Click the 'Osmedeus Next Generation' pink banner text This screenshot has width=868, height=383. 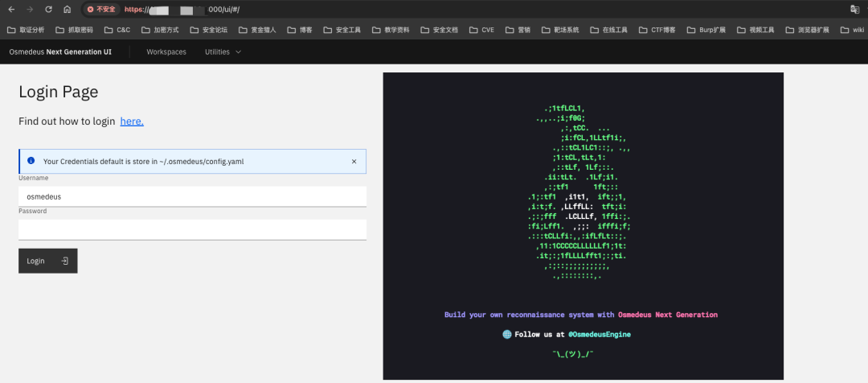[x=668, y=315]
